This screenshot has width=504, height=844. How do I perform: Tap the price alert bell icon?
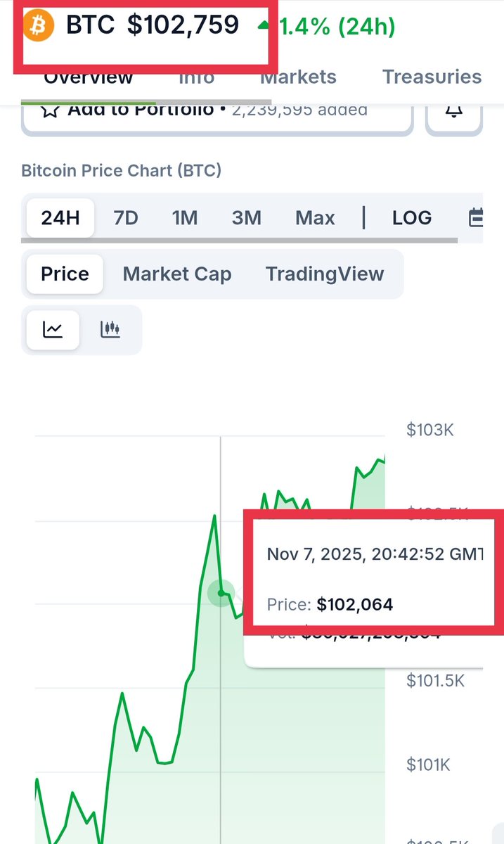click(x=455, y=110)
